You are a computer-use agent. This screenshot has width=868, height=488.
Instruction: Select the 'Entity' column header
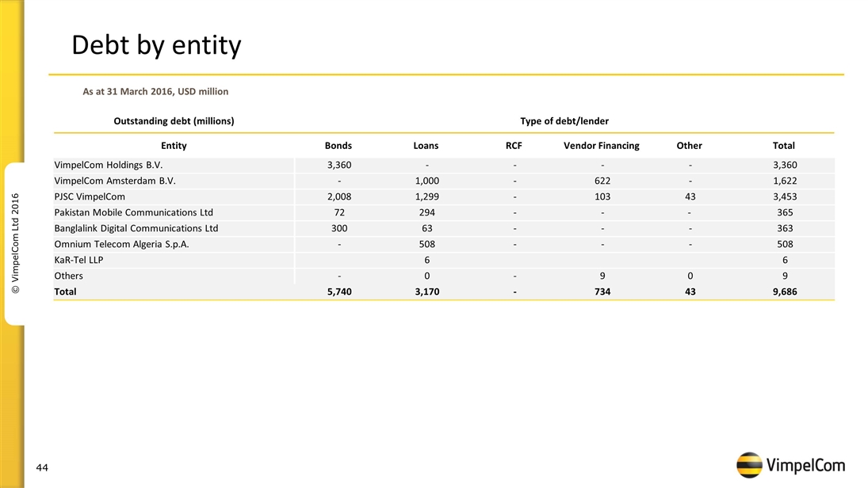pyautogui.click(x=174, y=146)
